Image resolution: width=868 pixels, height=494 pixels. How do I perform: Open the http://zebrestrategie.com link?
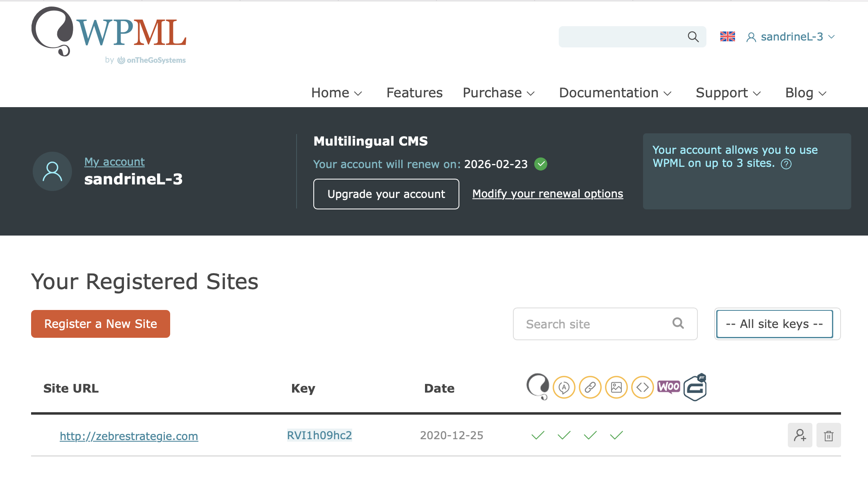[129, 436]
